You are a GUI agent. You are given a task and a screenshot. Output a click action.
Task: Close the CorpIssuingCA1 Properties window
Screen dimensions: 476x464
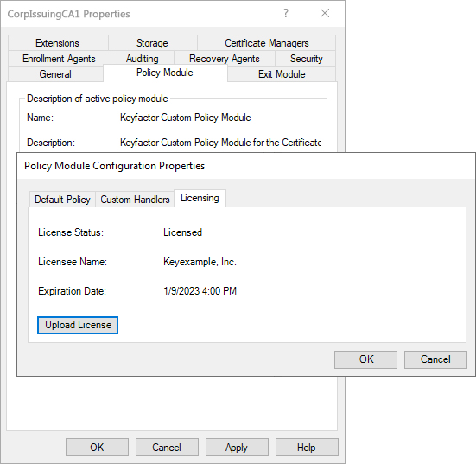[325, 13]
